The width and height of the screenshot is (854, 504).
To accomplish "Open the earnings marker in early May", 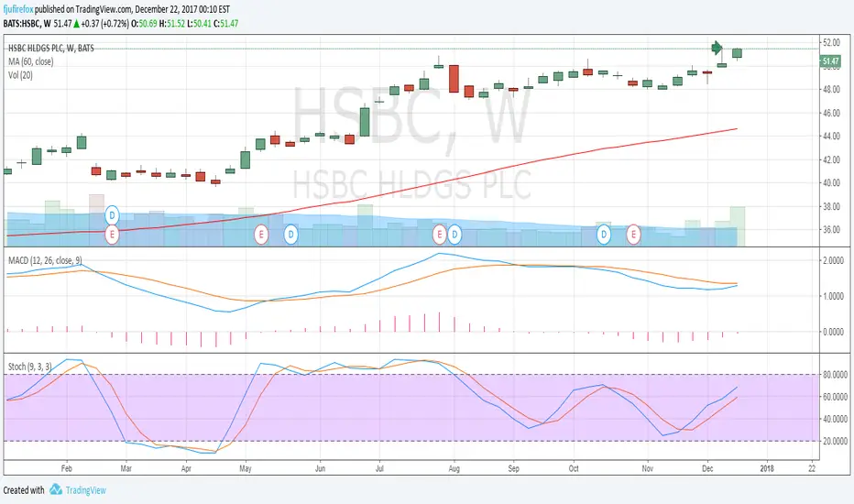I will click(x=261, y=235).
